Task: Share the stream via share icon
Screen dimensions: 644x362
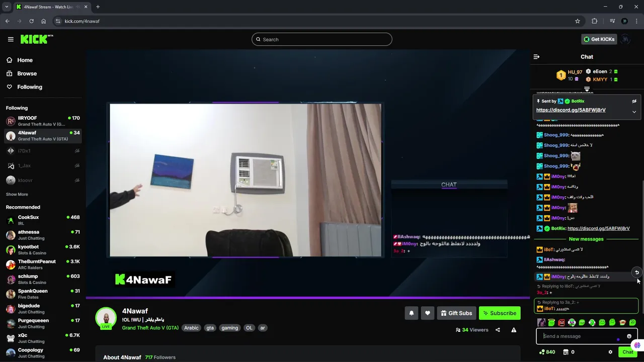Action: point(498,330)
